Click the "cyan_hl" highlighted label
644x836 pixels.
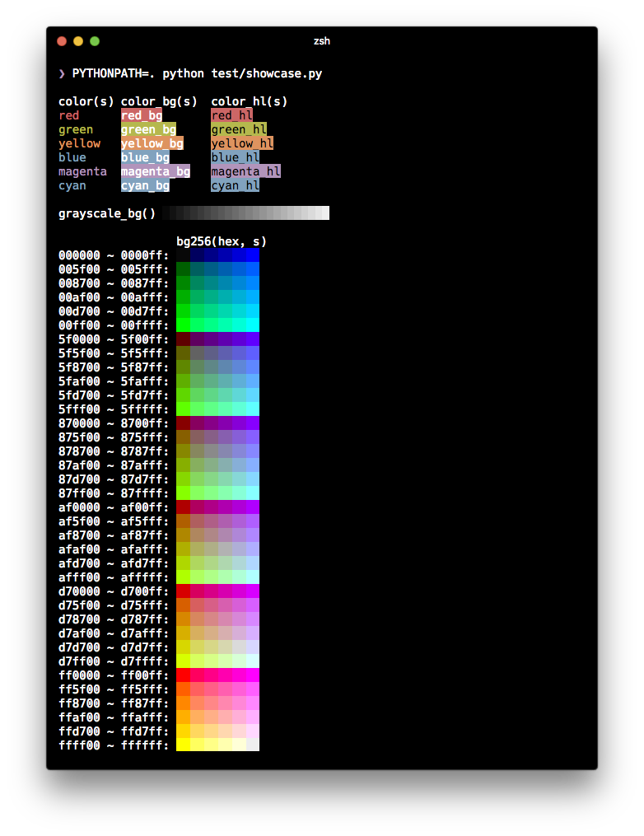pyautogui.click(x=236, y=185)
